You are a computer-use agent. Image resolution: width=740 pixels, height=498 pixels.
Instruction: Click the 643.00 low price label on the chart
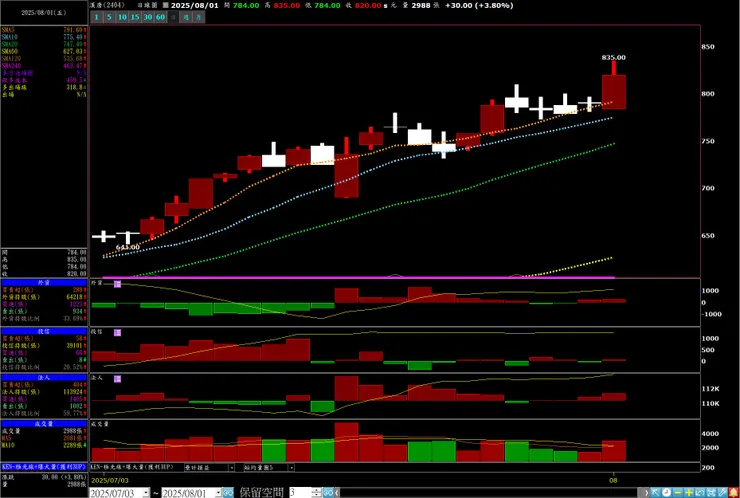point(128,247)
